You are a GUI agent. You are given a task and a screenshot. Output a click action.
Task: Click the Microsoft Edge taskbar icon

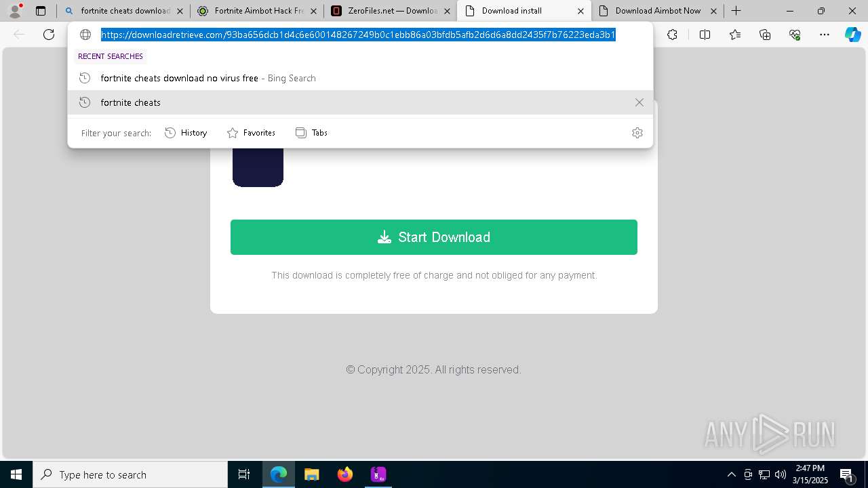279,474
